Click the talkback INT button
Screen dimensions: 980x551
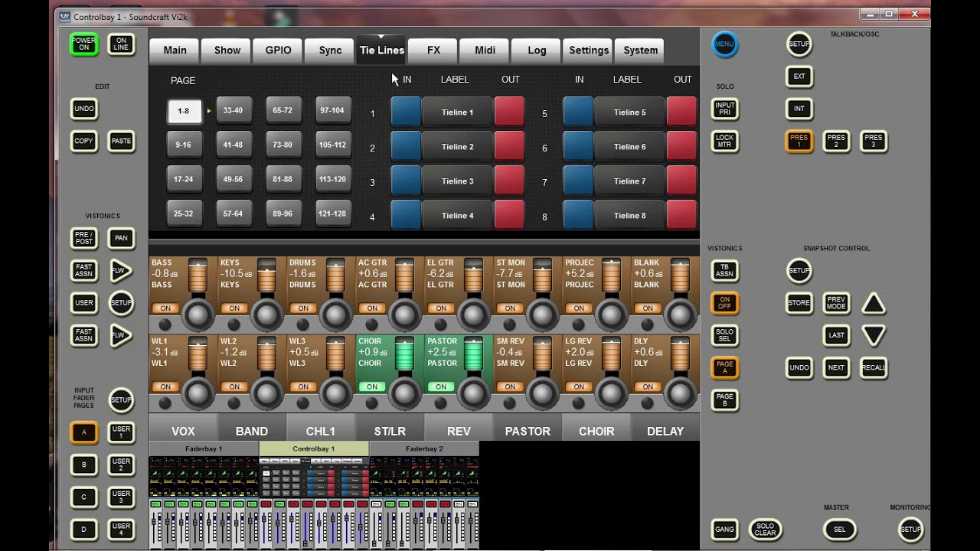pyautogui.click(x=799, y=109)
